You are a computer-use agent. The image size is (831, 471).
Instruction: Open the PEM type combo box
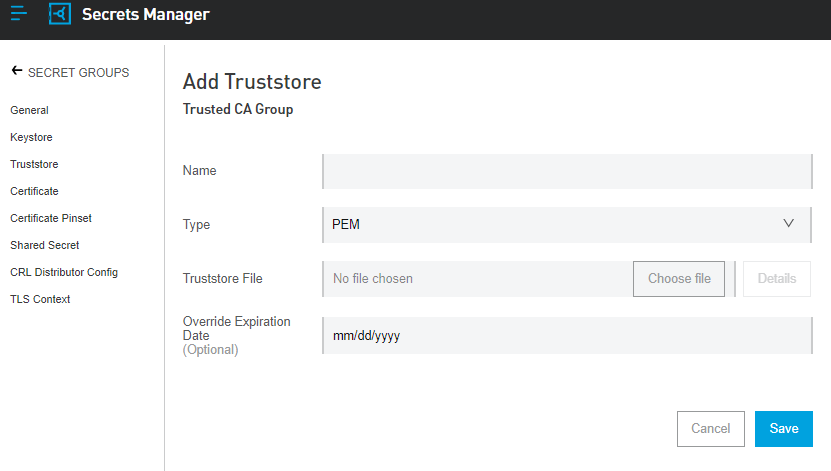point(566,225)
